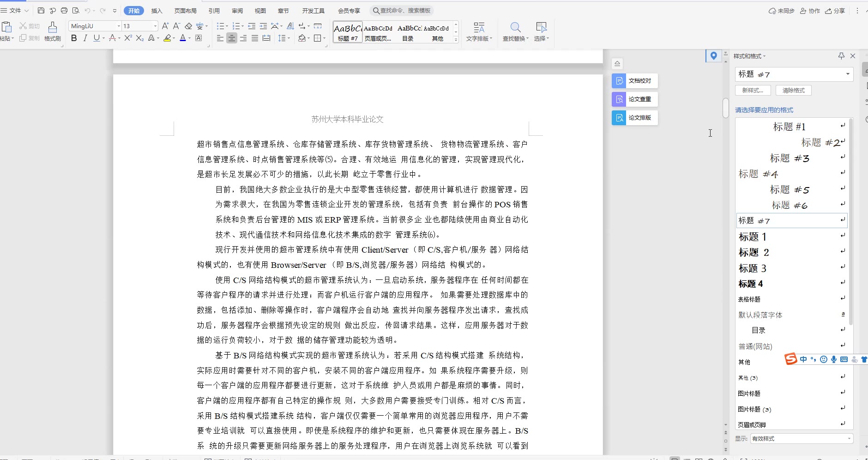Click the clear formatting eraser icon

pyautogui.click(x=188, y=26)
